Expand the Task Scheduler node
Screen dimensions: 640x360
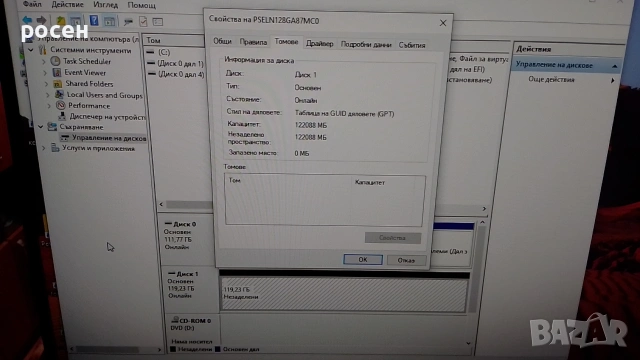pyautogui.click(x=44, y=61)
